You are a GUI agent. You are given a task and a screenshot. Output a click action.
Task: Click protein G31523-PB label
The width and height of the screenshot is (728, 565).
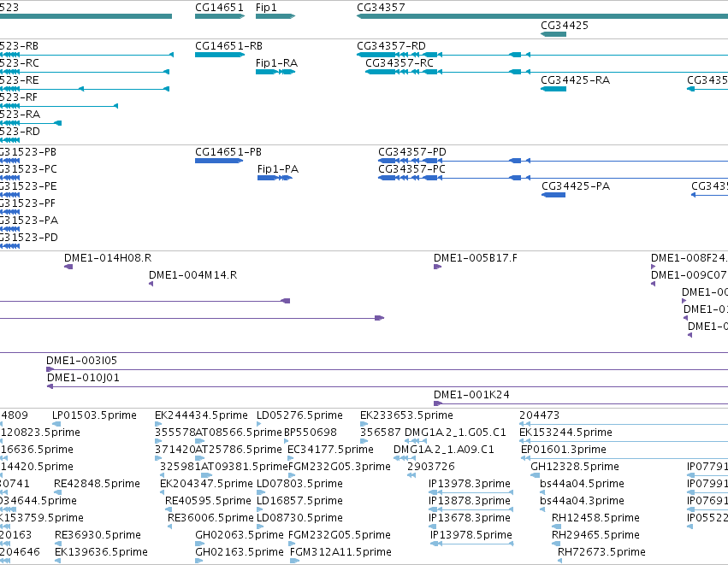point(28,152)
